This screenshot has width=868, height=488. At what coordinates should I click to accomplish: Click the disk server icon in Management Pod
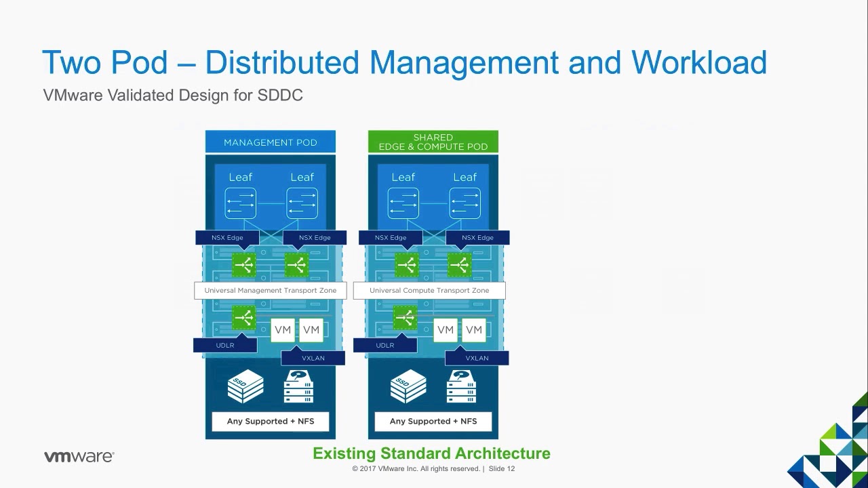coord(298,387)
